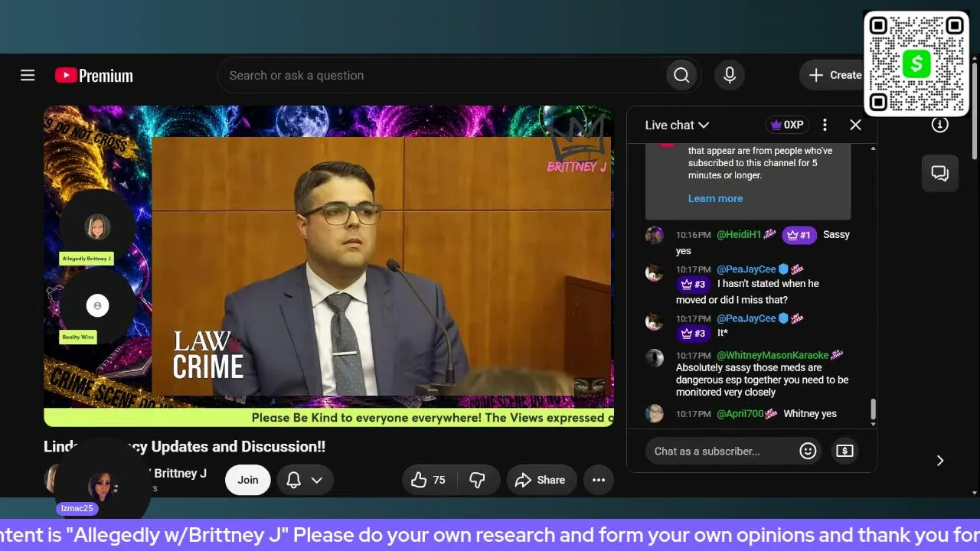Join the channel membership
Screen dimensions: 980x551
[247, 480]
